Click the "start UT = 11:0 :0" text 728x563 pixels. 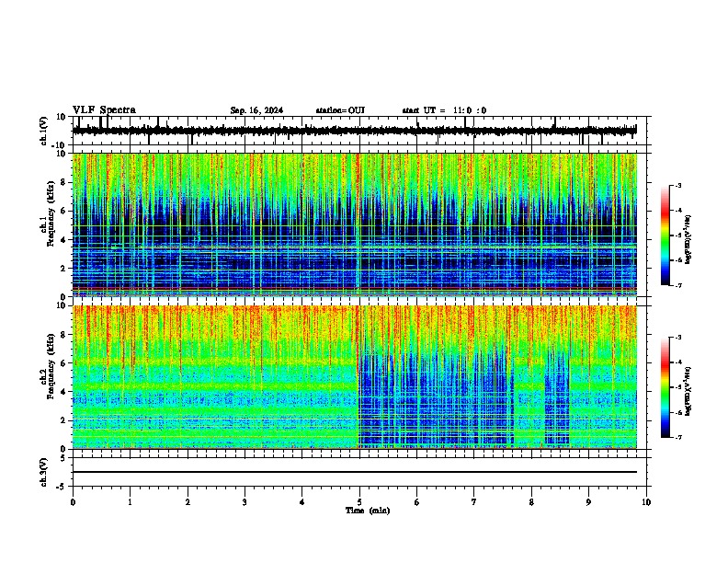point(444,110)
